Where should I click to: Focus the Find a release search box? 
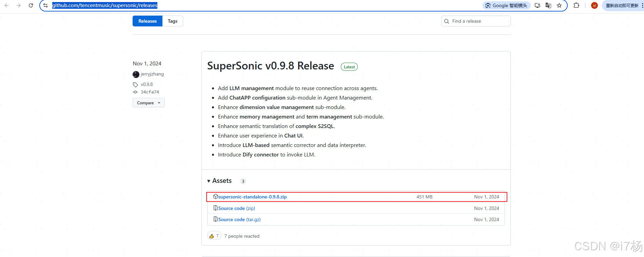tap(476, 21)
